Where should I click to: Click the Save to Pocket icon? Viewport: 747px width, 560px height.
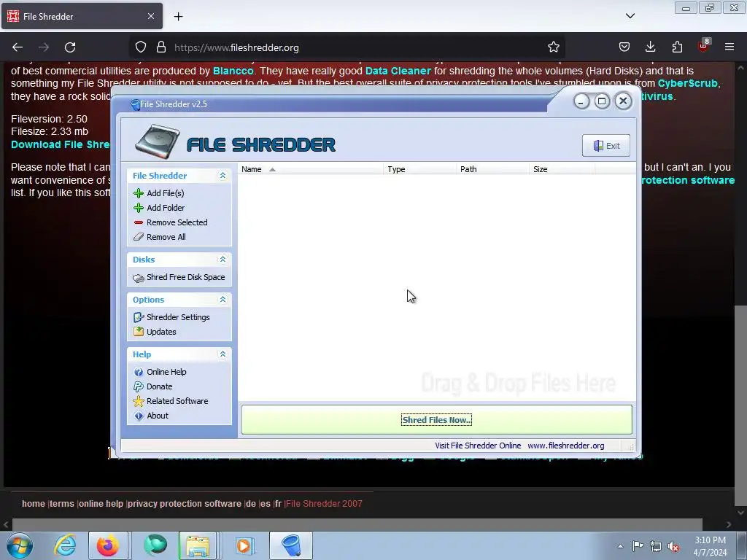coord(624,47)
